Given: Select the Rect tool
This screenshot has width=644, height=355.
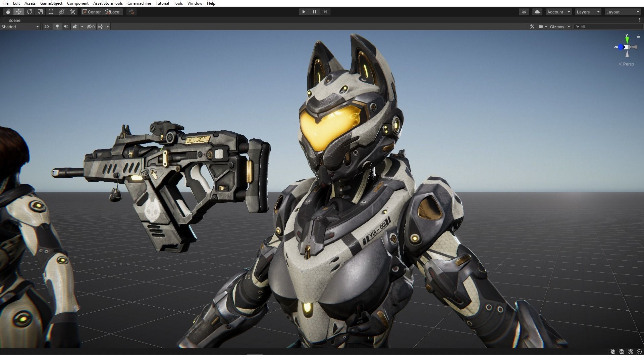Looking at the screenshot, I should 51,12.
